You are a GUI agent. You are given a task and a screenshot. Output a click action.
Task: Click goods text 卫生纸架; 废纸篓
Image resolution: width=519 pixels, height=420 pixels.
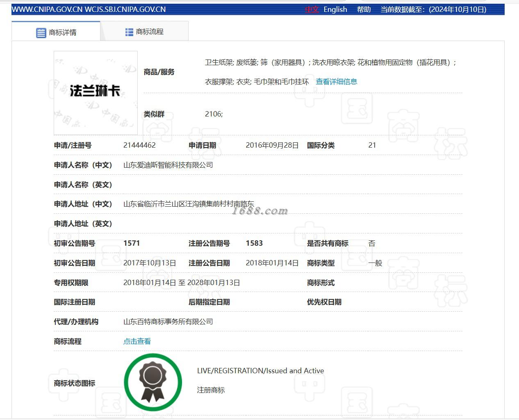pos(231,62)
